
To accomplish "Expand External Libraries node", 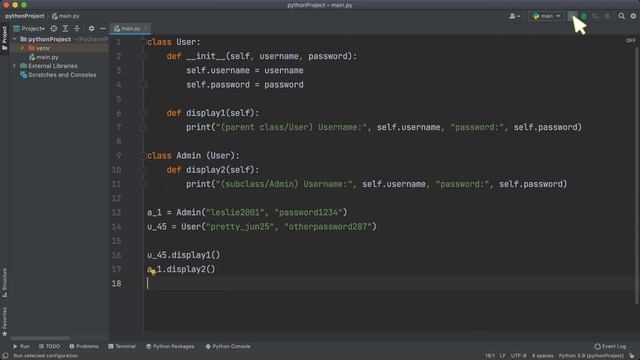I will pyautogui.click(x=15, y=66).
